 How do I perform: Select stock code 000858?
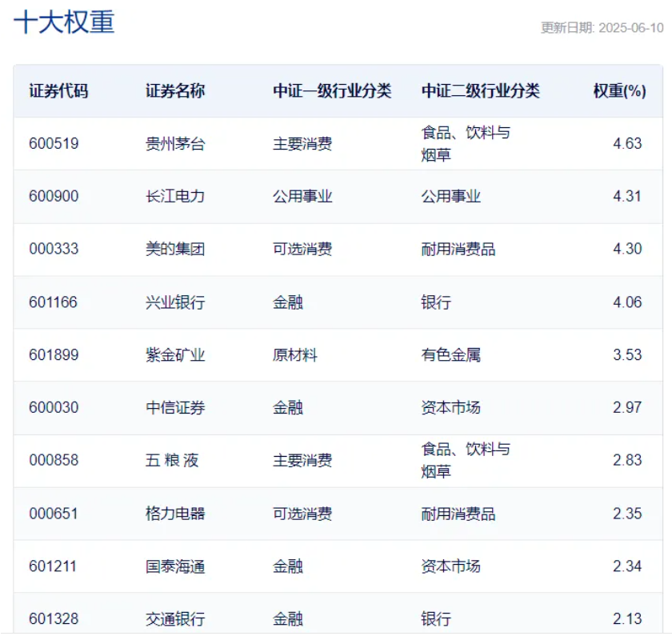54,460
